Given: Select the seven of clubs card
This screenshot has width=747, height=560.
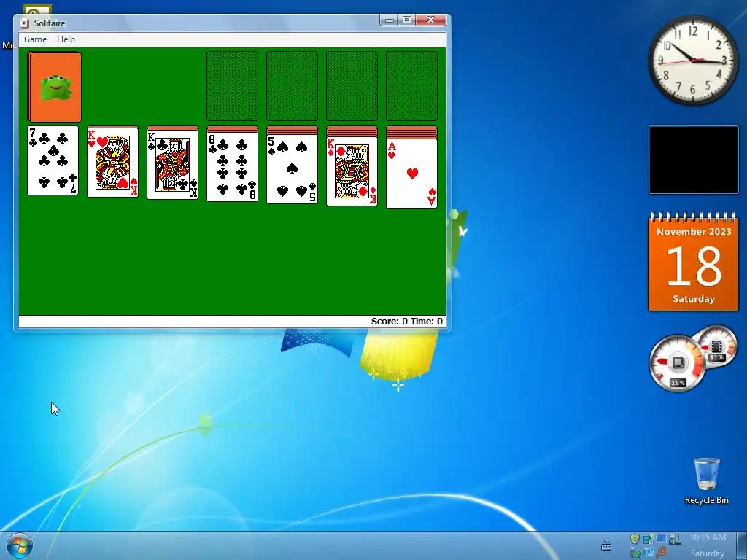Looking at the screenshot, I should pos(53,160).
